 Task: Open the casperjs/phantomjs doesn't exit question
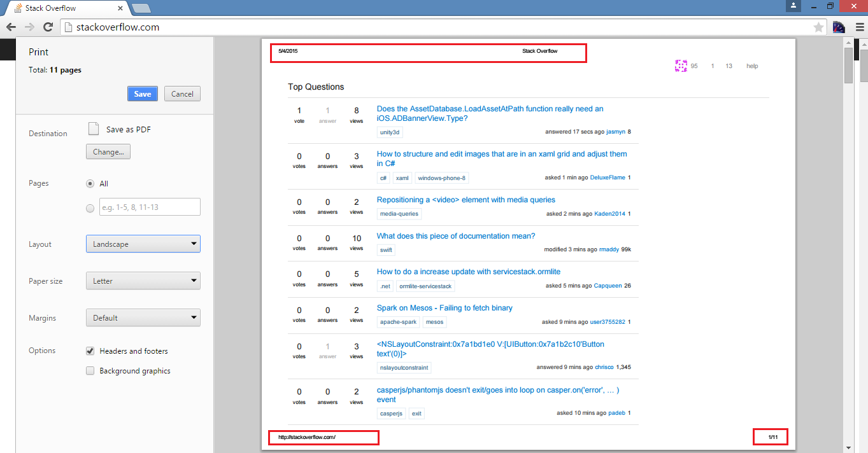(498, 394)
